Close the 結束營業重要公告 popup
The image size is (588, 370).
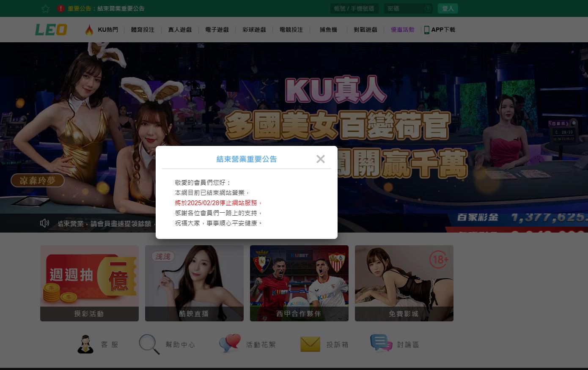pos(321,159)
